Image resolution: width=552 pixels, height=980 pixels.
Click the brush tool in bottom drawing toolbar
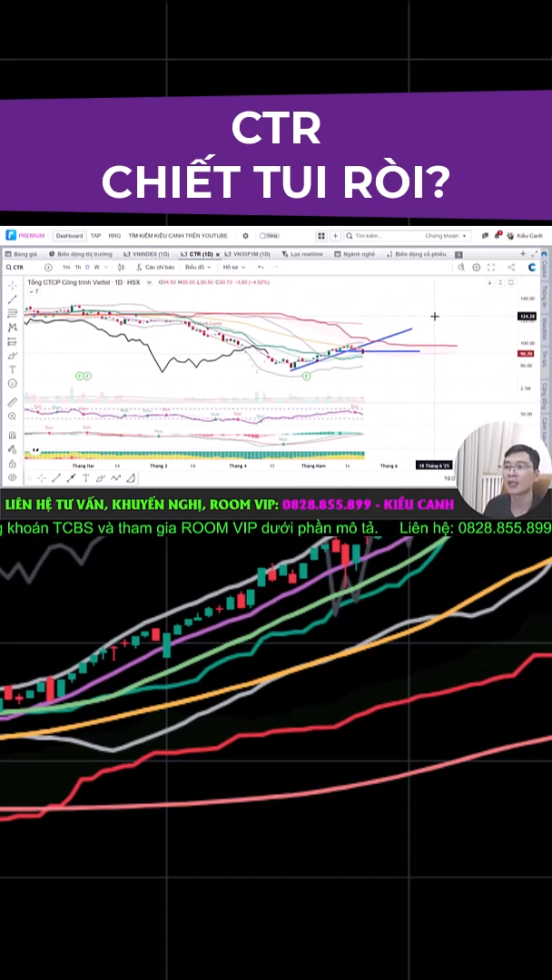tap(101, 478)
